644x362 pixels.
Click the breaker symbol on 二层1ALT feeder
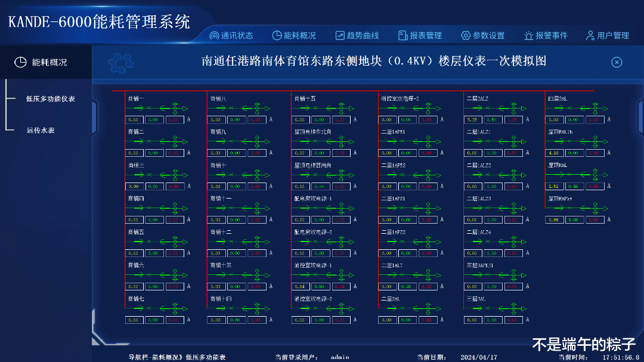coord(403,276)
